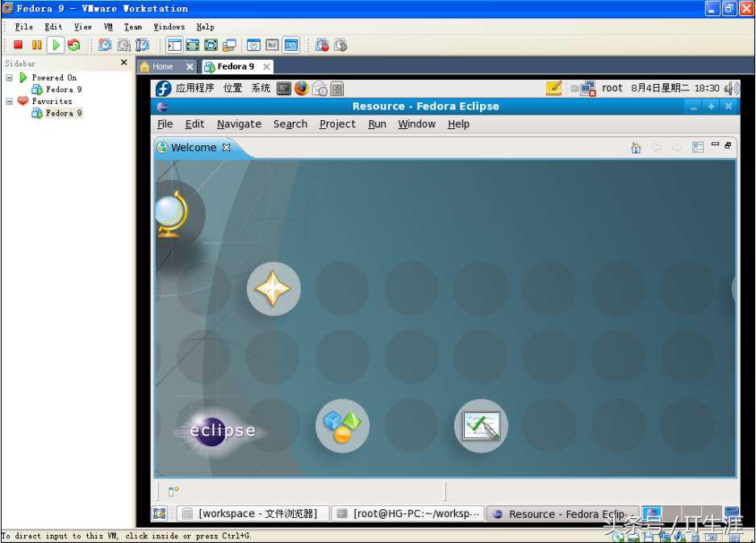The width and height of the screenshot is (756, 543).
Task: Click the Home icon in the Welcome toolbar
Action: point(637,148)
